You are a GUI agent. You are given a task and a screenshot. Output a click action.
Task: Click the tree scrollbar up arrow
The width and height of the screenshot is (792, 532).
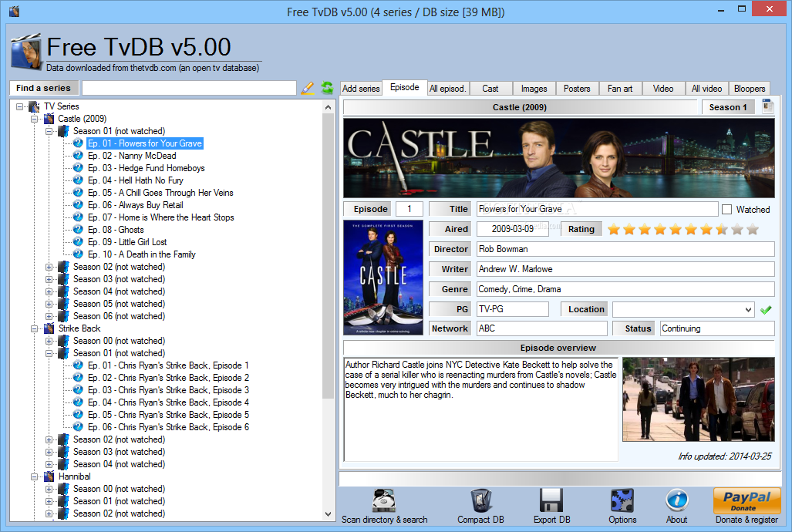pos(329,107)
